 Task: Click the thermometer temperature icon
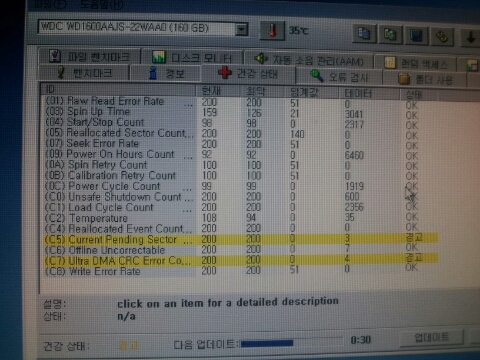point(272,31)
